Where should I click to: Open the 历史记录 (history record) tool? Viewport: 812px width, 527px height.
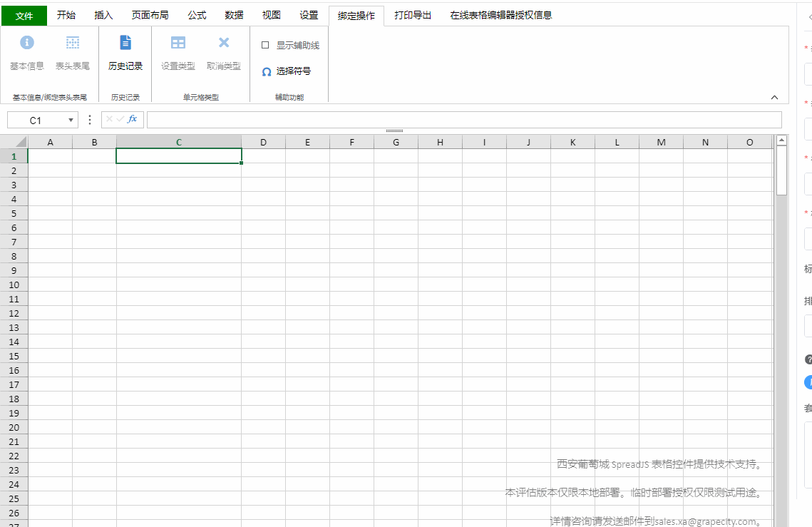tap(125, 53)
